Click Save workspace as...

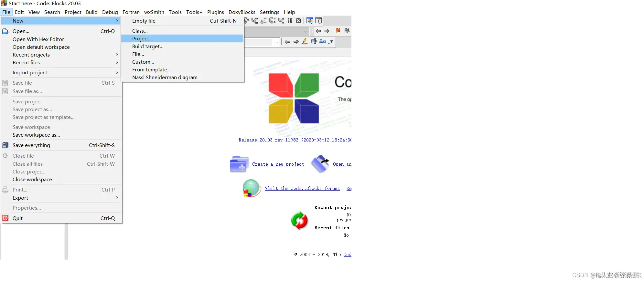point(61,135)
